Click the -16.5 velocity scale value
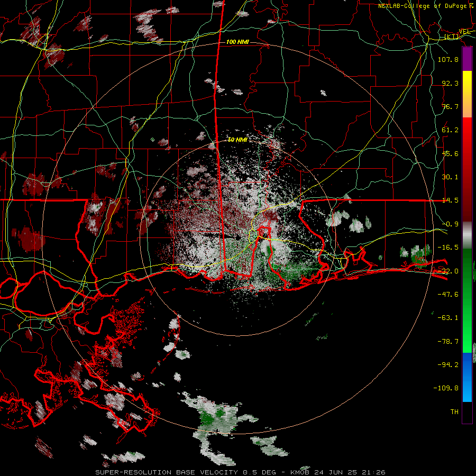 (448, 248)
